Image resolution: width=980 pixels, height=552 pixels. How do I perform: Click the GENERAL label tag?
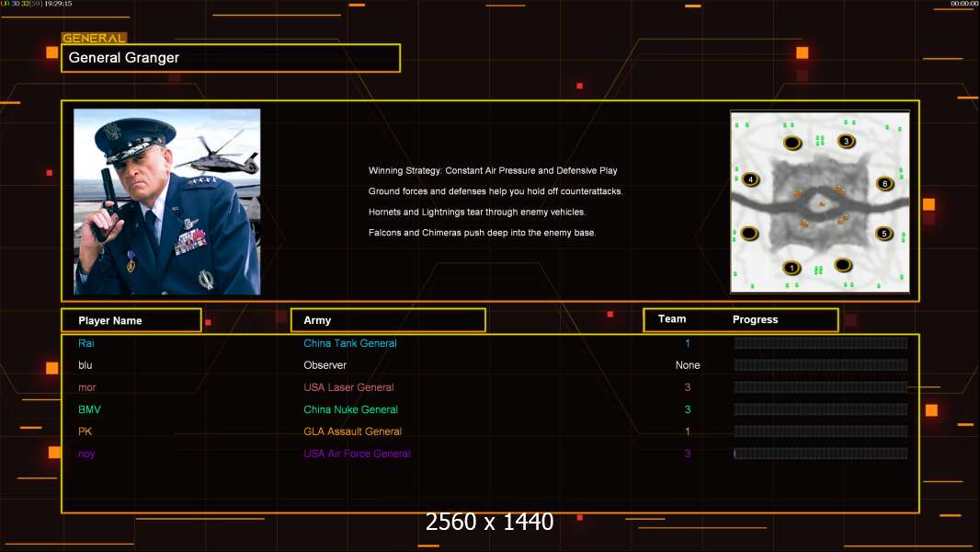[x=95, y=38]
